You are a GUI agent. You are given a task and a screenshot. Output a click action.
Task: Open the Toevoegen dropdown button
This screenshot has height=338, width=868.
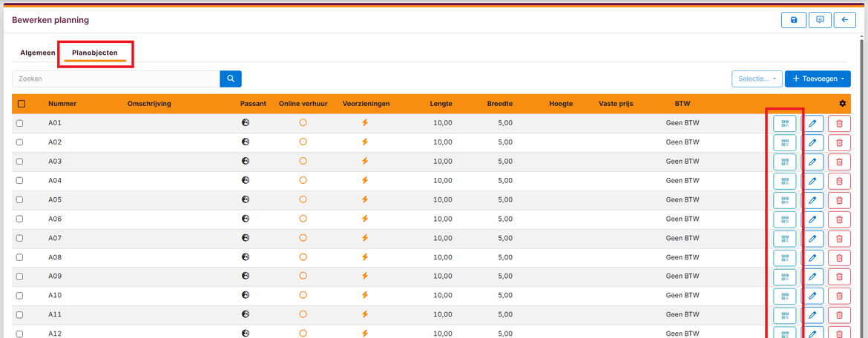click(818, 79)
